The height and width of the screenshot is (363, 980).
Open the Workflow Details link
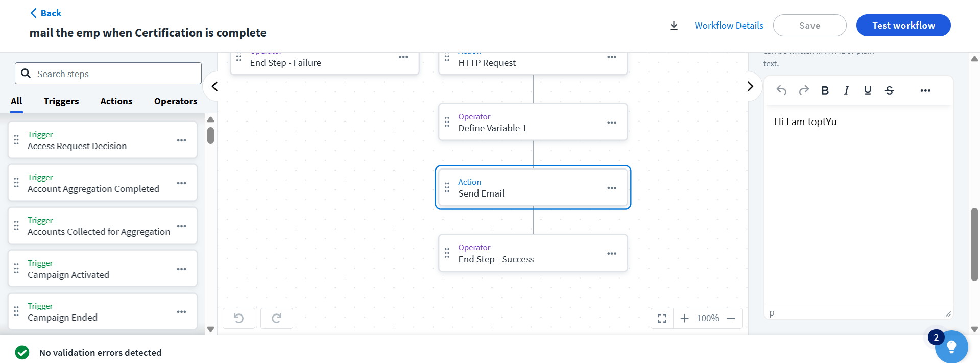[x=729, y=26]
